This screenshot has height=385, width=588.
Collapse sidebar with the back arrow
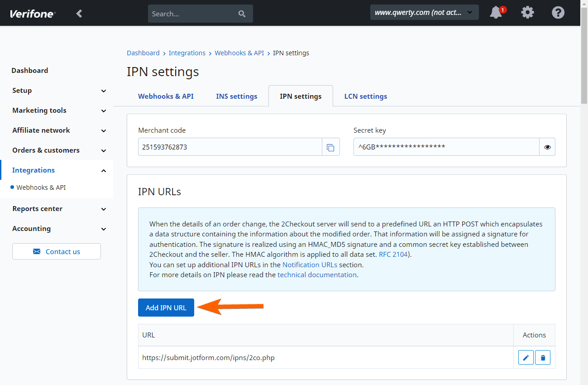pyautogui.click(x=79, y=14)
